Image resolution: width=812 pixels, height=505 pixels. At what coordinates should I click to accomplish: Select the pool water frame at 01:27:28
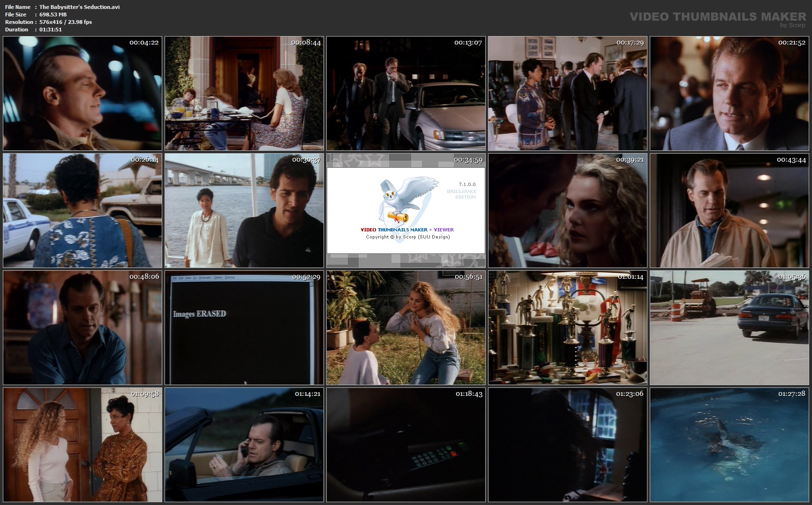[729, 445]
